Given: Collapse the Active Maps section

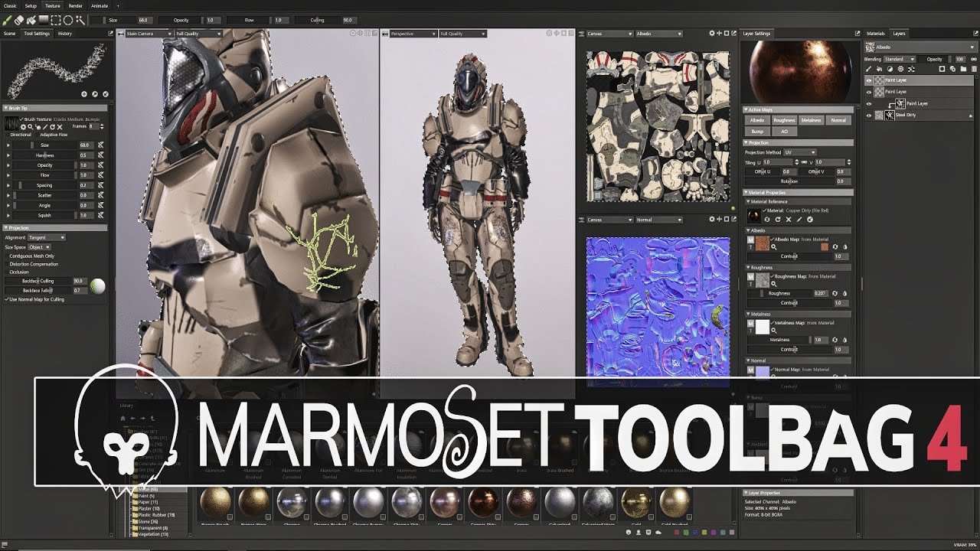Looking at the screenshot, I should 797,109.
